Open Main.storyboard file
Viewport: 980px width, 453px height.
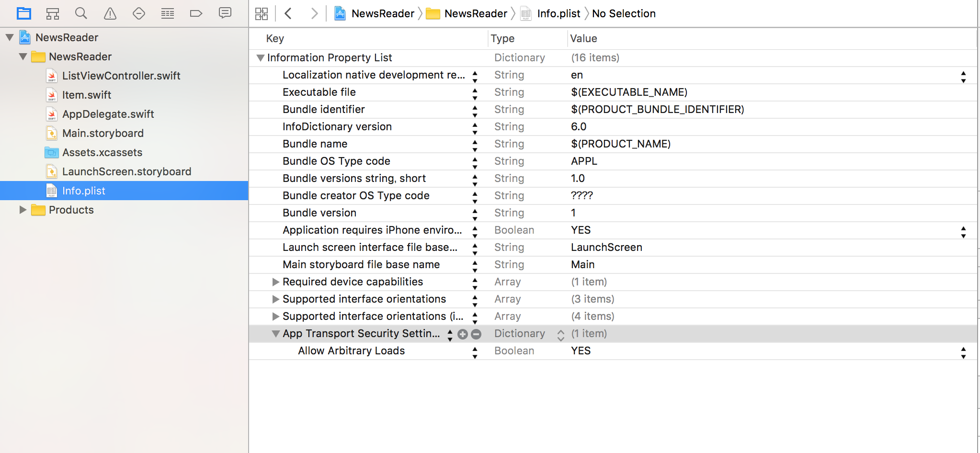[x=103, y=133]
